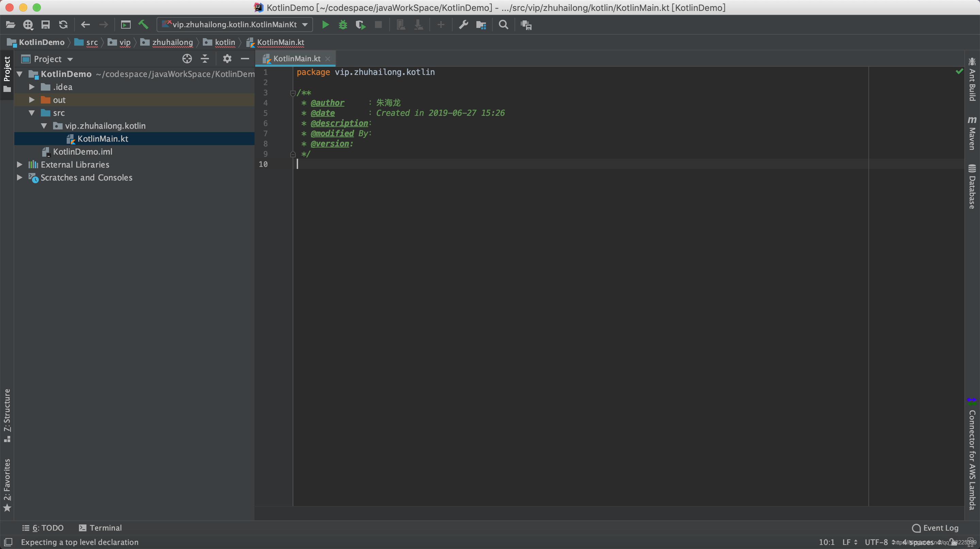Viewport: 980px width, 549px height.
Task: Run with Coverage shield icon
Action: tap(360, 25)
